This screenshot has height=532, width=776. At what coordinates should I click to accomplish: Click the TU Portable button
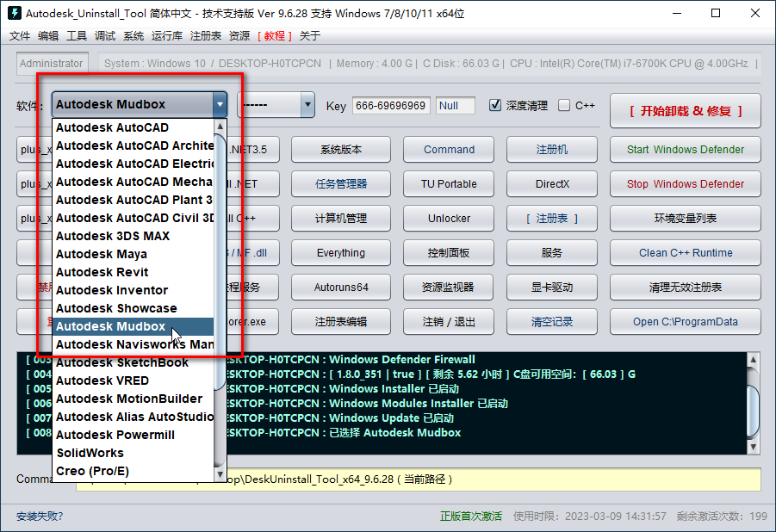click(449, 184)
